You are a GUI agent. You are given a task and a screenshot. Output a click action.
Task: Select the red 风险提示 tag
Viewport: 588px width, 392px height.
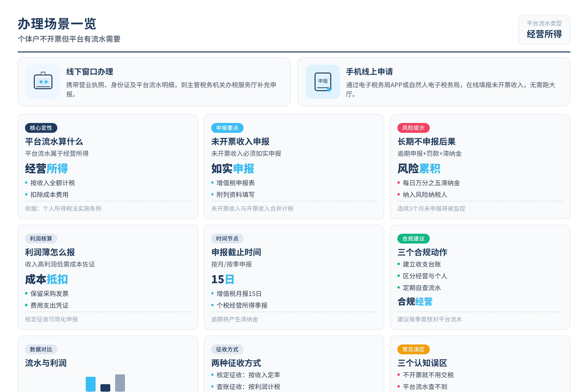tap(414, 128)
